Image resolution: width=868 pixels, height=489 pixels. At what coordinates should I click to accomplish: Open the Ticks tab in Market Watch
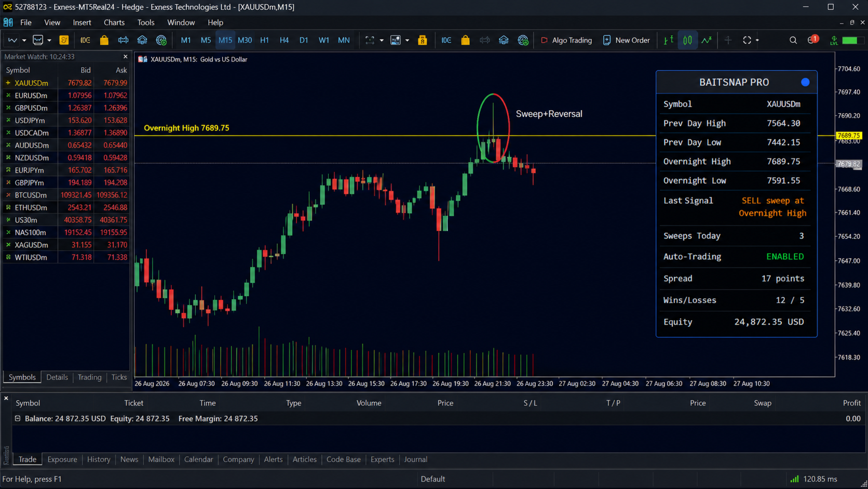coord(119,377)
